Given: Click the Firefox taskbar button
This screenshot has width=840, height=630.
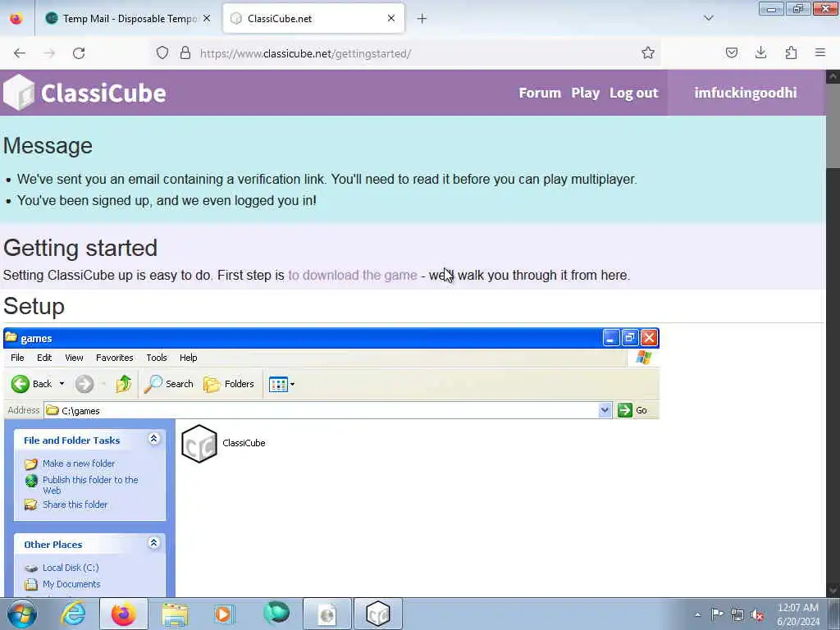Looking at the screenshot, I should tap(124, 614).
